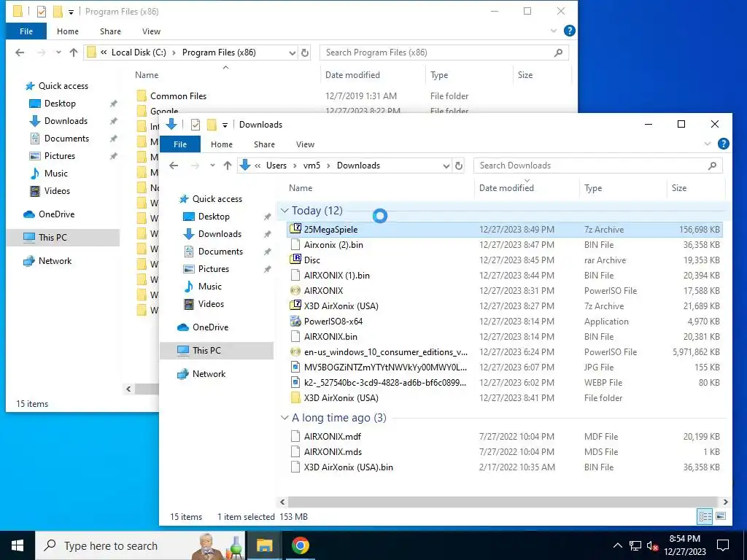
Task: Open the address bar dropdown in Downloads window
Action: [446, 166]
